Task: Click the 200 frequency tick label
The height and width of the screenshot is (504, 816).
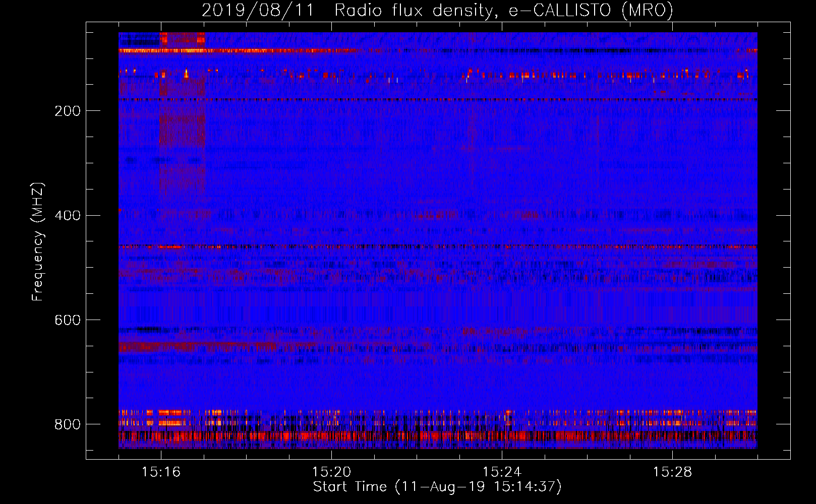Action: pos(68,111)
